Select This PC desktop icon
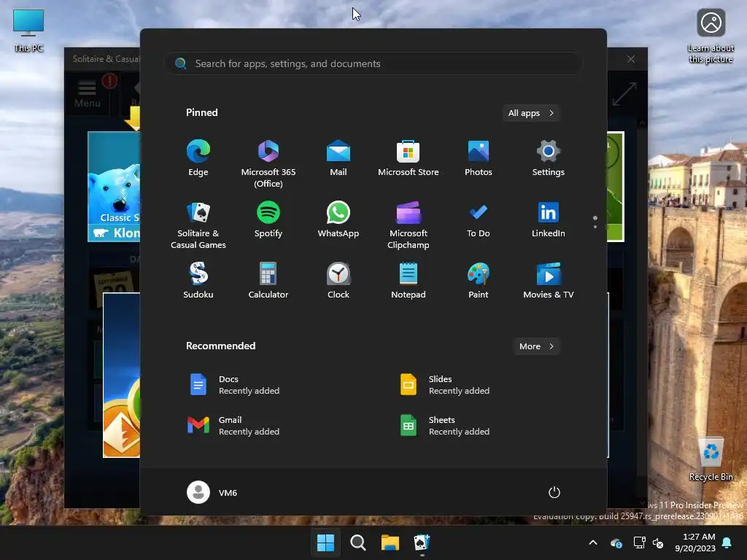Viewport: 747px width, 560px height. point(28,31)
